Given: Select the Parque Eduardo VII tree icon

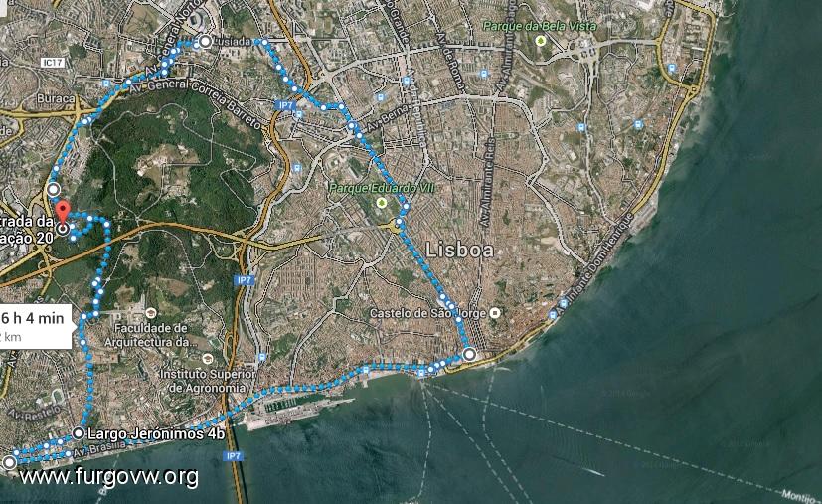Looking at the screenshot, I should pyautogui.click(x=382, y=203).
